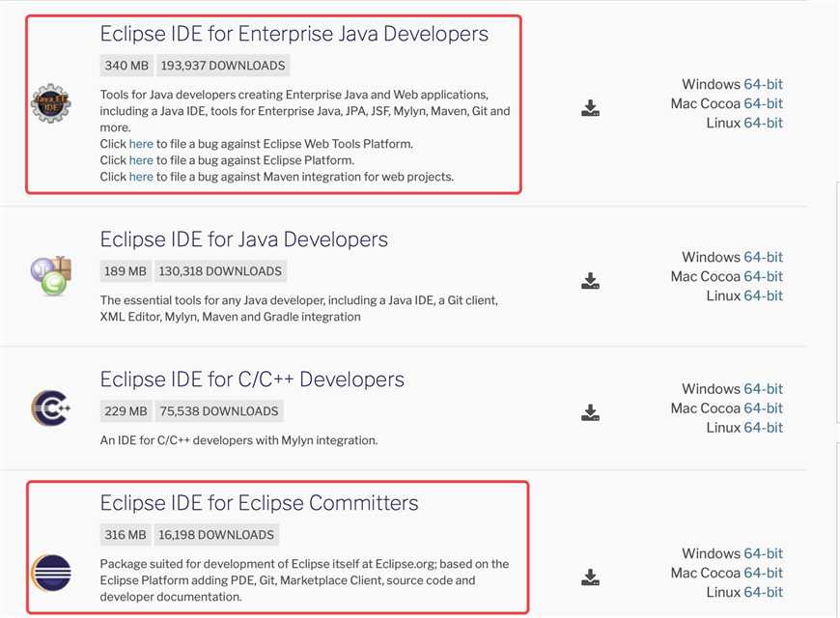840x618 pixels.
Task: Open Eclipse IDE for Enterprise Java Developers title
Action: click(x=294, y=34)
